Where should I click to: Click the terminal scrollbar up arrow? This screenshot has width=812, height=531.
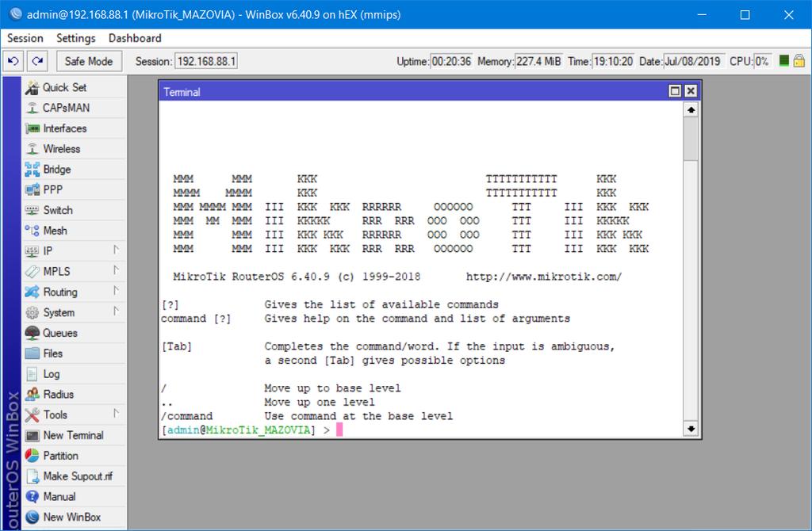[x=691, y=109]
